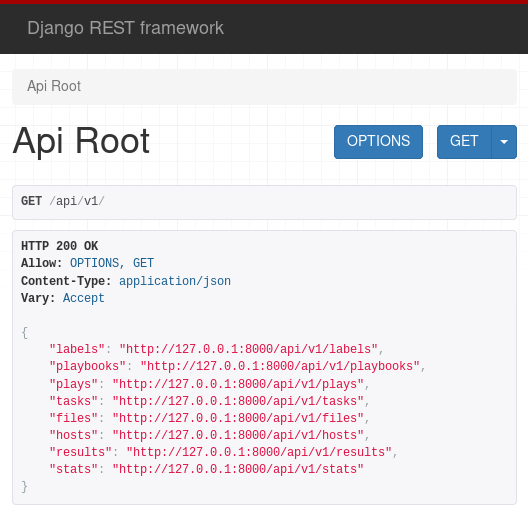This screenshot has width=528, height=511.
Task: Click the "labels" JSON key
Action: point(77,349)
